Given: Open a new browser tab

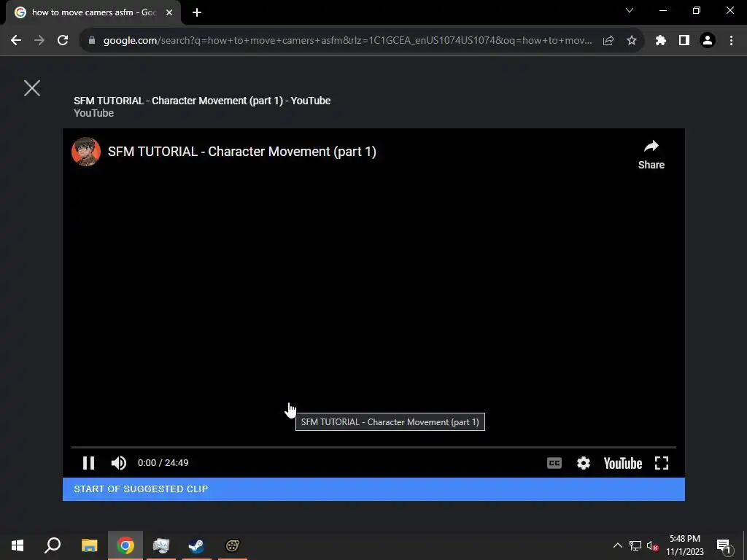Looking at the screenshot, I should 197,12.
